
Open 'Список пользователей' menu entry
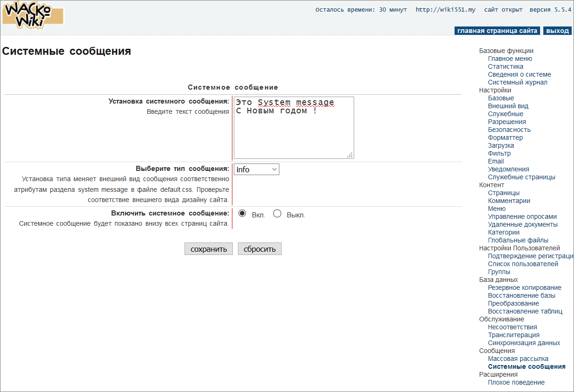point(523,264)
